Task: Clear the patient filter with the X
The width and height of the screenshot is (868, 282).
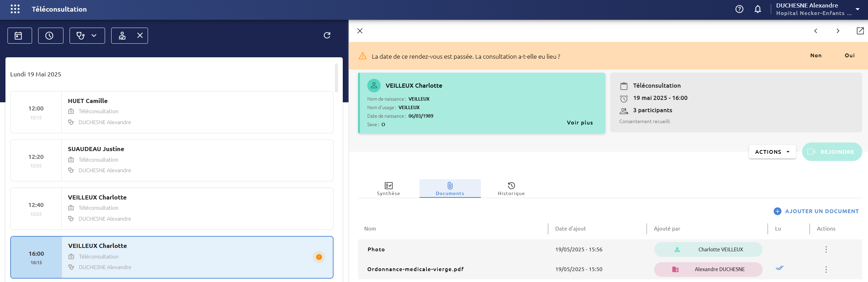Action: [x=140, y=35]
